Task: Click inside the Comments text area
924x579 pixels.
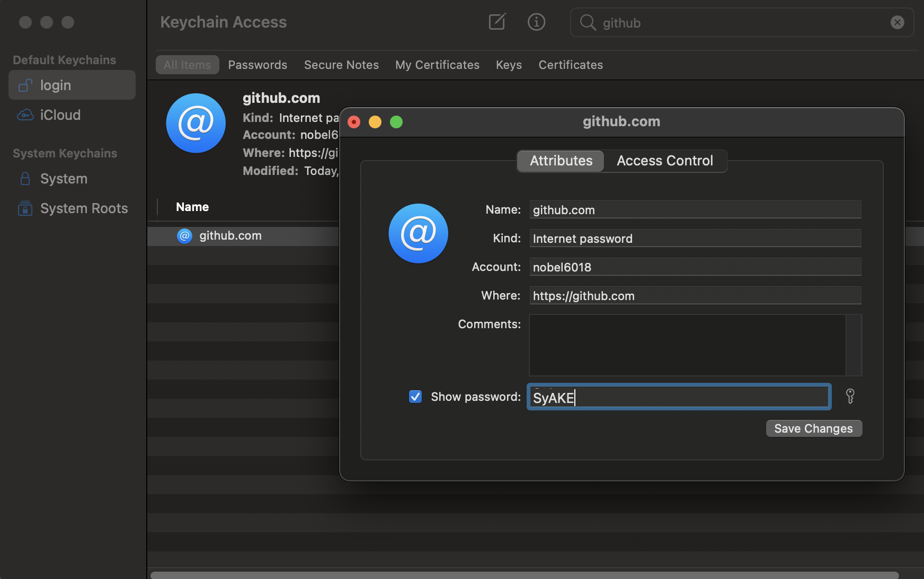Action: tap(687, 345)
